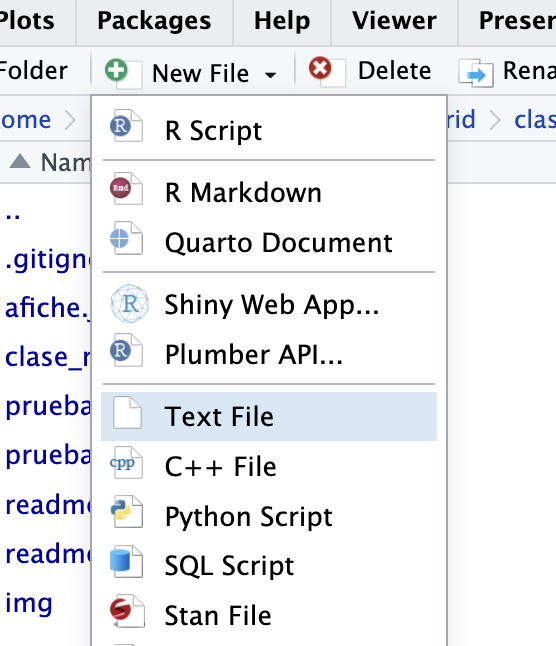Image resolution: width=556 pixels, height=646 pixels.
Task: Click the Folder button
Action: [33, 71]
